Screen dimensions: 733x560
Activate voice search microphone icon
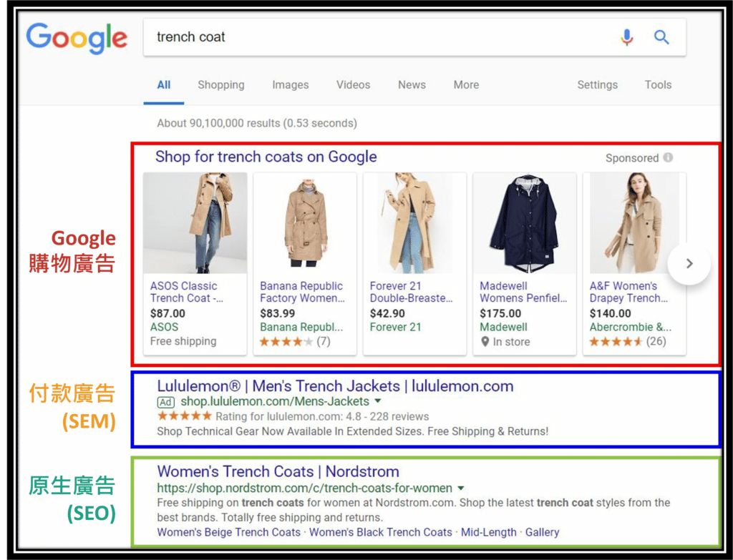[x=627, y=37]
